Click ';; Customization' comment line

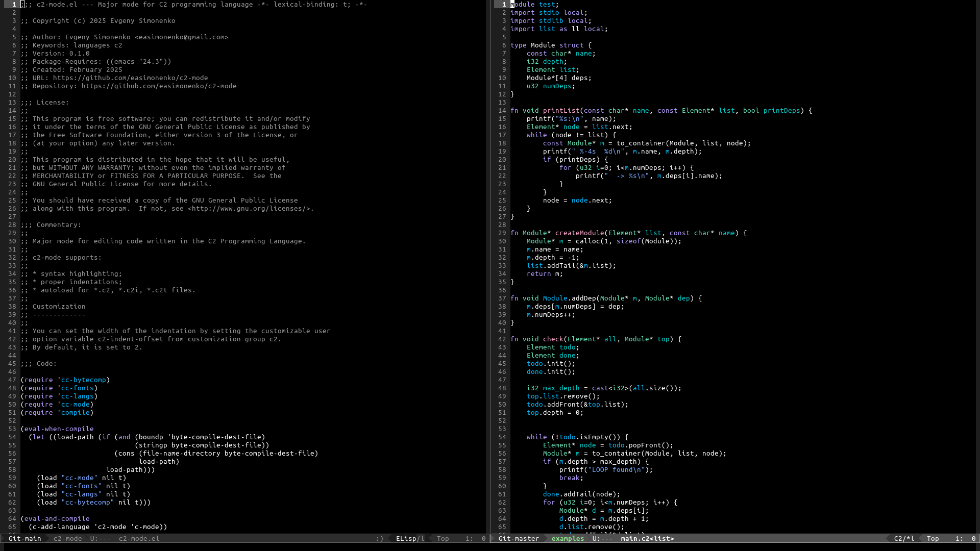pos(53,307)
